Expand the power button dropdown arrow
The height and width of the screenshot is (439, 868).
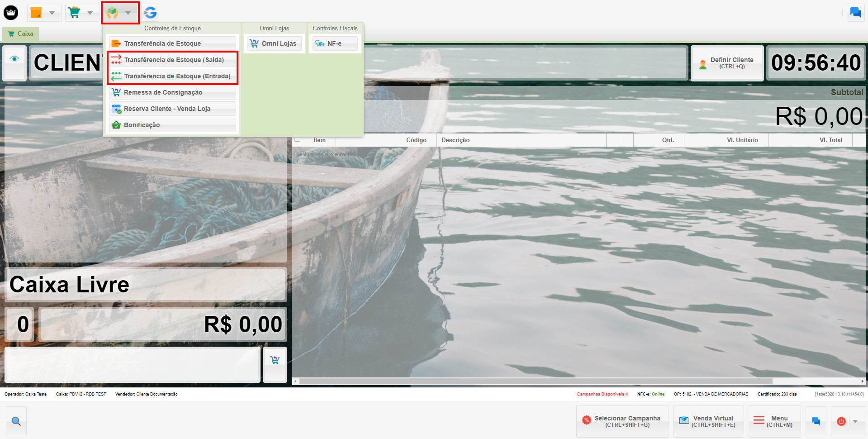point(855,421)
